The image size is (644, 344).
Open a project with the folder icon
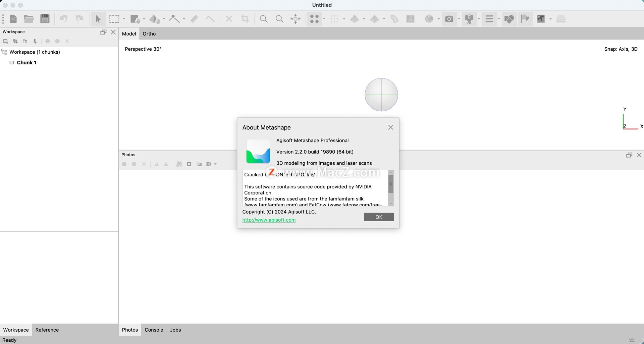pyautogui.click(x=29, y=19)
